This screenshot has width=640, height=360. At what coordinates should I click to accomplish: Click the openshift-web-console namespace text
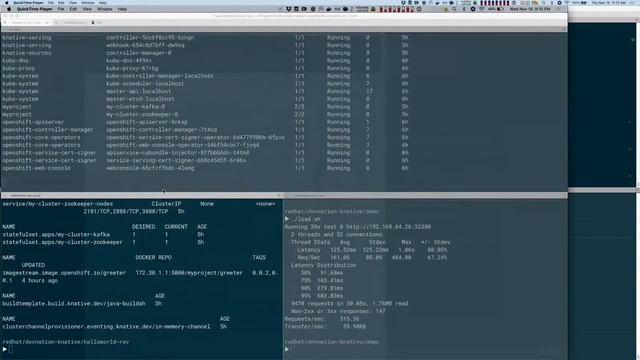point(36,168)
